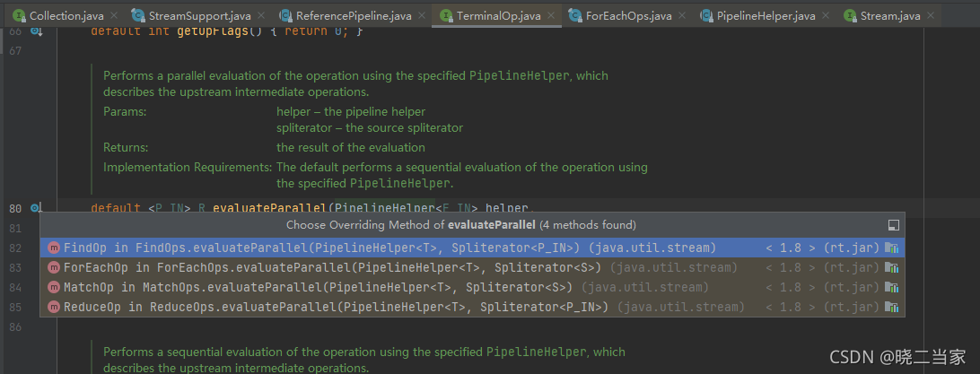
Task: Click 'spliterator – the source spliterator' text
Action: [370, 128]
